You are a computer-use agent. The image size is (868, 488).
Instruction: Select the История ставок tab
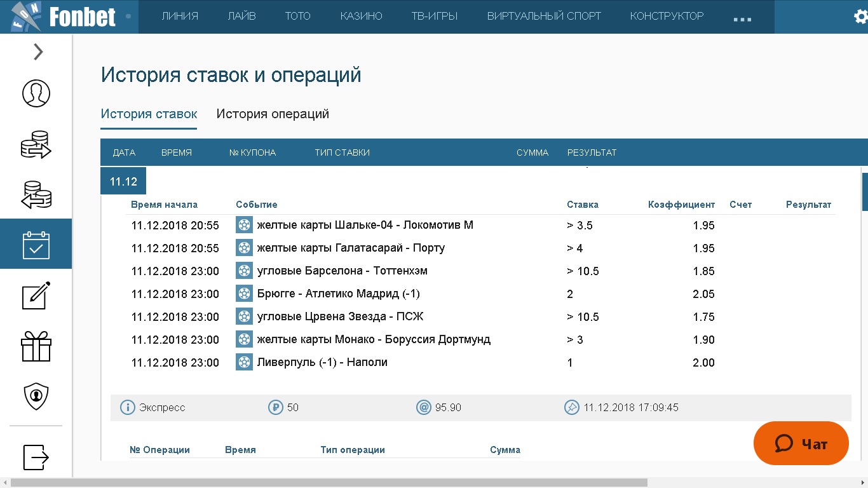[x=149, y=114]
